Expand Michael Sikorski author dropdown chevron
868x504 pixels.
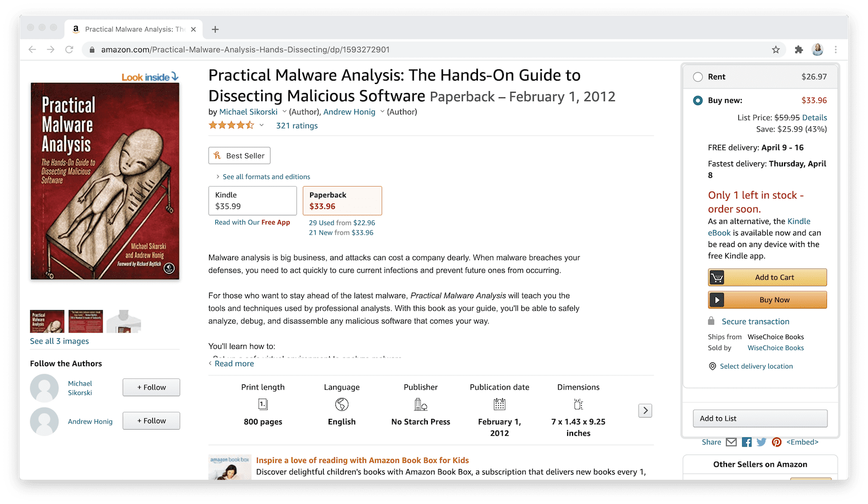point(284,112)
